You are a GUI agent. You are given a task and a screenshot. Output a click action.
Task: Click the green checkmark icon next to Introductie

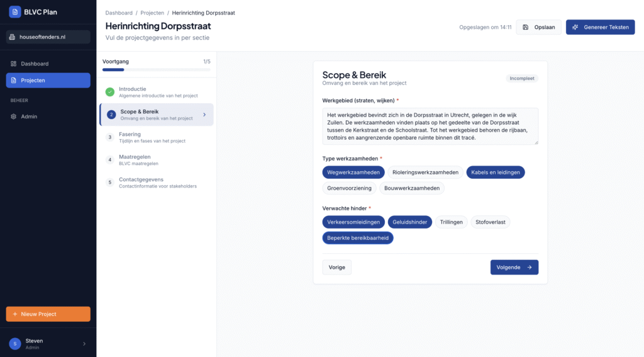[x=110, y=92]
